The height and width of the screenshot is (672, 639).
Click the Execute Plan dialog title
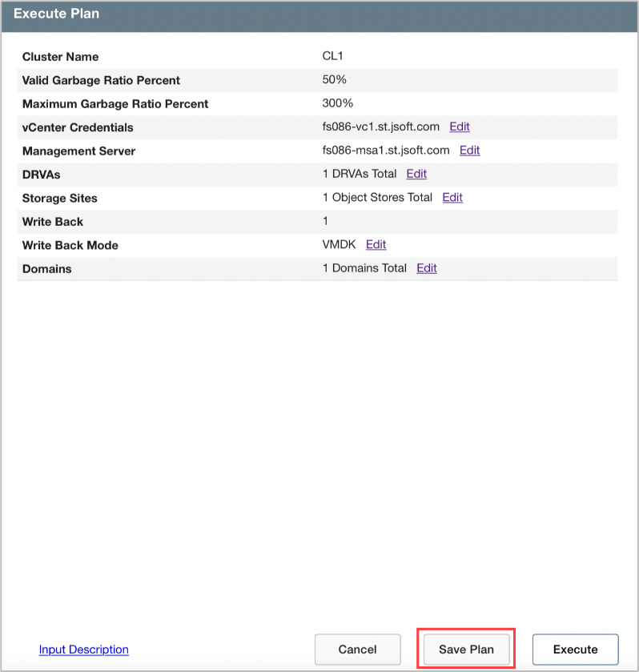click(56, 14)
